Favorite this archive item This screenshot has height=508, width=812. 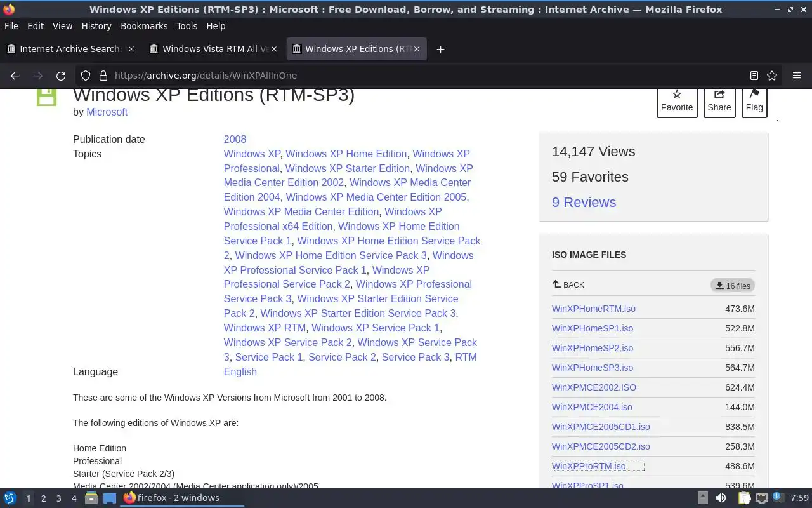(x=677, y=102)
